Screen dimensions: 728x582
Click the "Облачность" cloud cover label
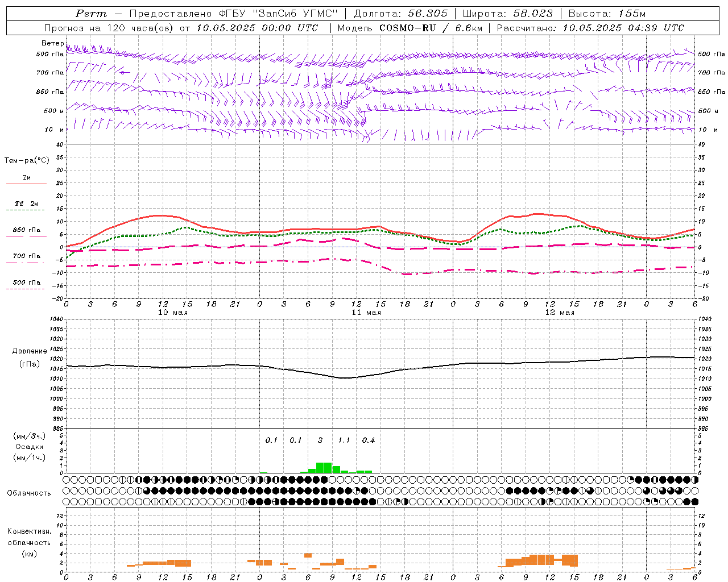[x=29, y=493]
